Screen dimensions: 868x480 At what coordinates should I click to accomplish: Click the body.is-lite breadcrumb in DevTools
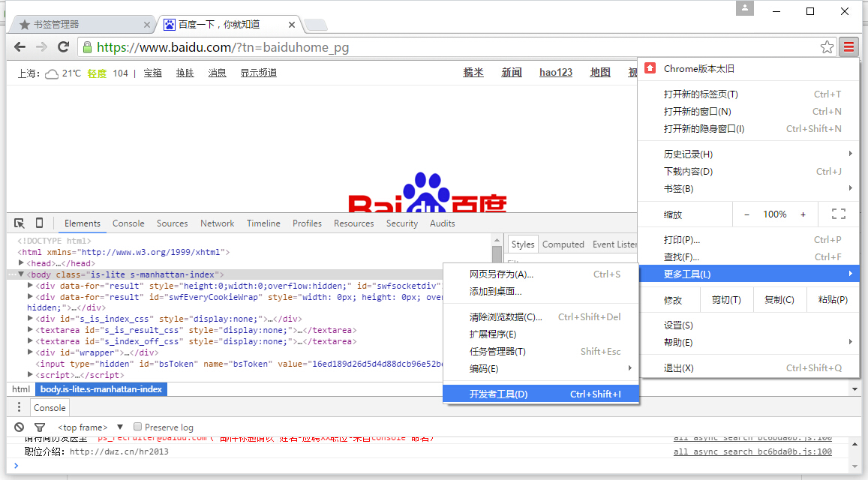(x=101, y=388)
